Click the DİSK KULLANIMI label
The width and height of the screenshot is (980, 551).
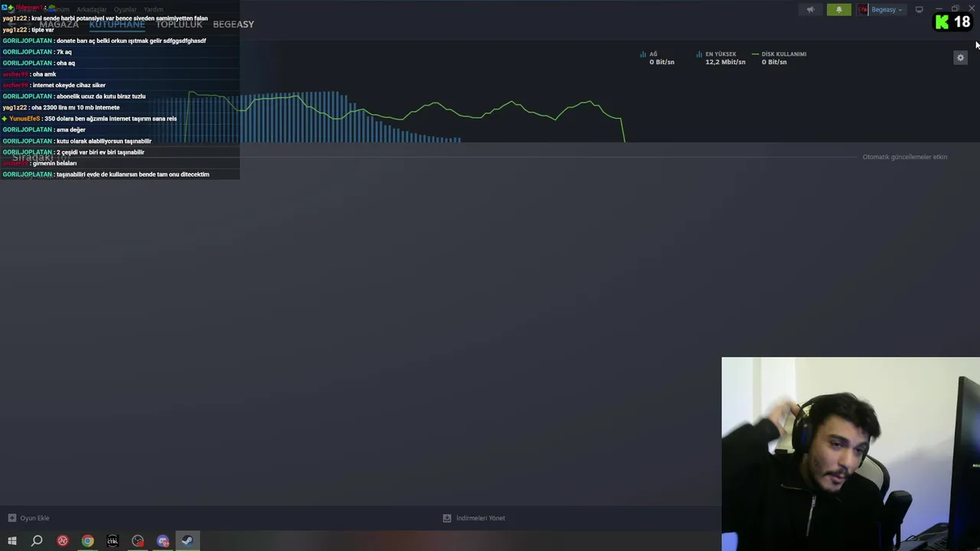tap(784, 54)
